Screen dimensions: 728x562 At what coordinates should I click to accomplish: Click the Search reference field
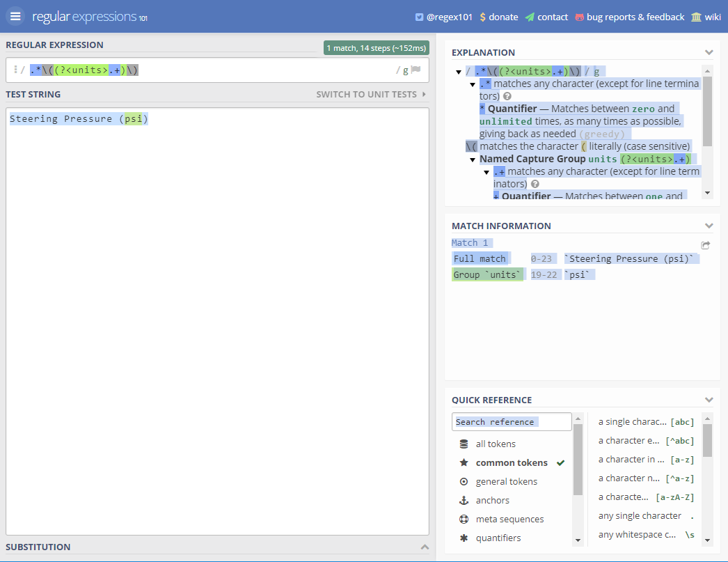point(511,422)
